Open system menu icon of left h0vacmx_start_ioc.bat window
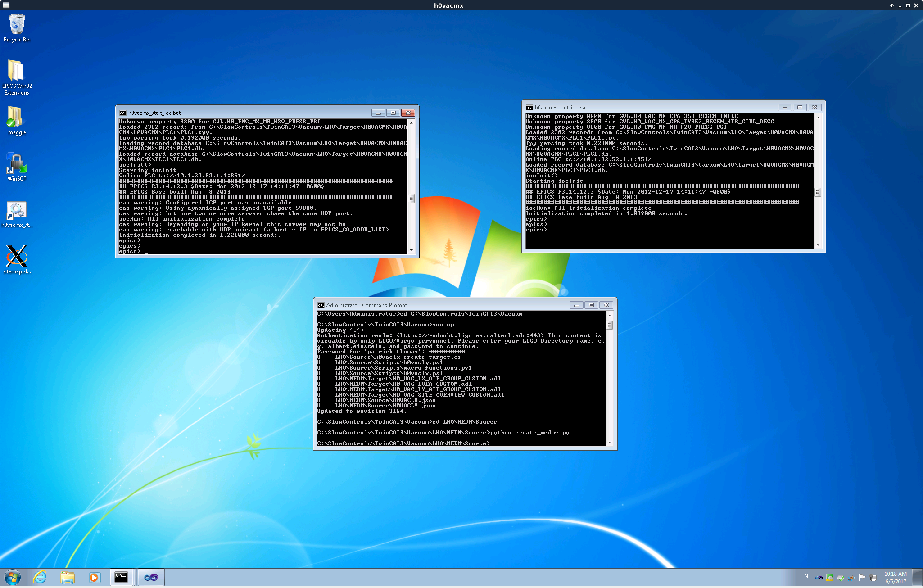 [122, 113]
